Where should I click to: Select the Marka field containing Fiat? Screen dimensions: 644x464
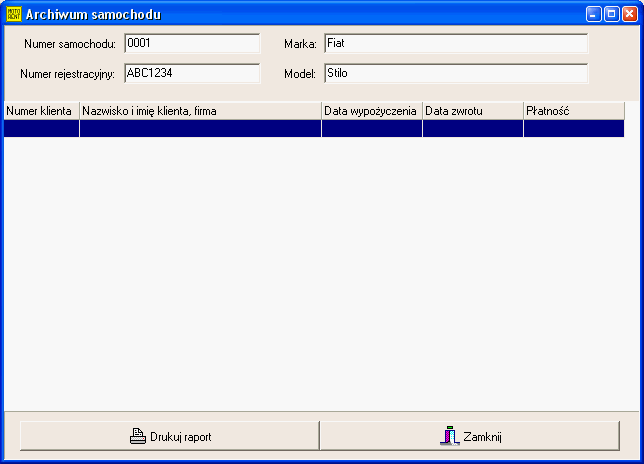[455, 44]
